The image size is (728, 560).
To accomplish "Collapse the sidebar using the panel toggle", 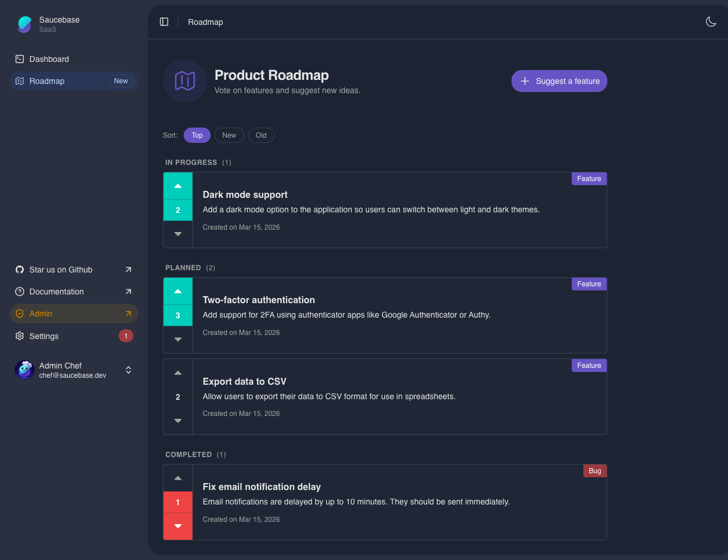I will point(164,21).
